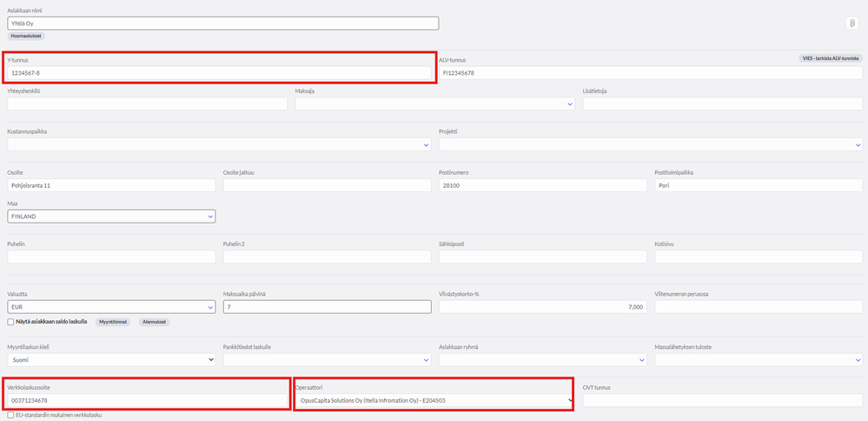Click the Viivästyskorko-% field

pos(543,307)
